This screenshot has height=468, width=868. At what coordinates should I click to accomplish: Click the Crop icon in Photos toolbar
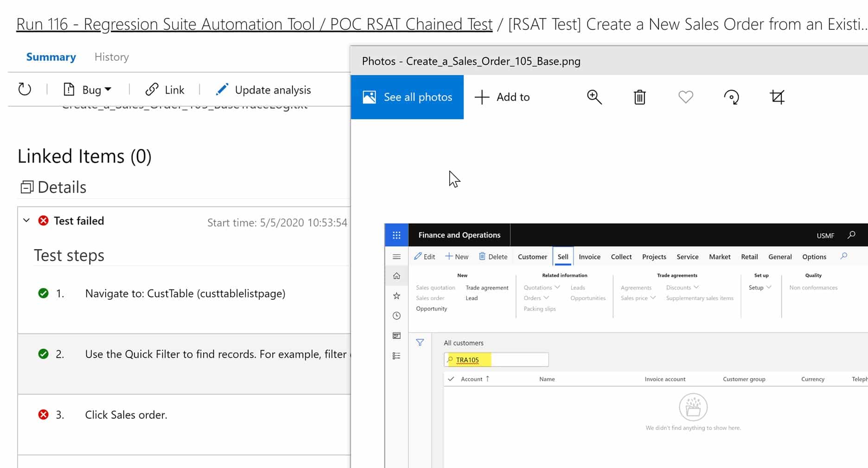coord(777,97)
